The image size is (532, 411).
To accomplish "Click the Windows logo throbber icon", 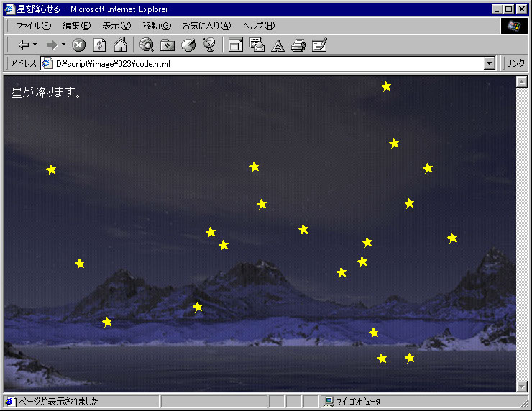I will (514, 26).
